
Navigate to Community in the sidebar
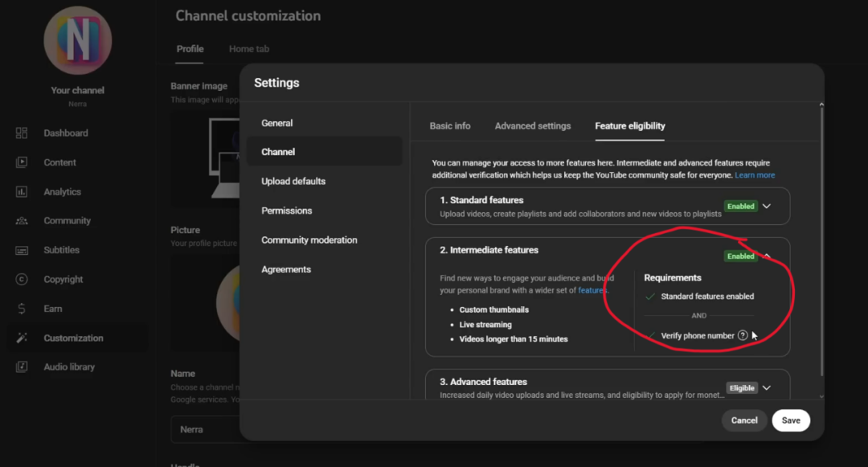[x=67, y=221]
